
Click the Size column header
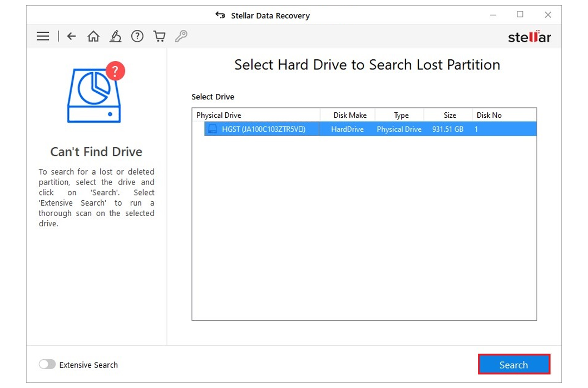[x=449, y=115]
